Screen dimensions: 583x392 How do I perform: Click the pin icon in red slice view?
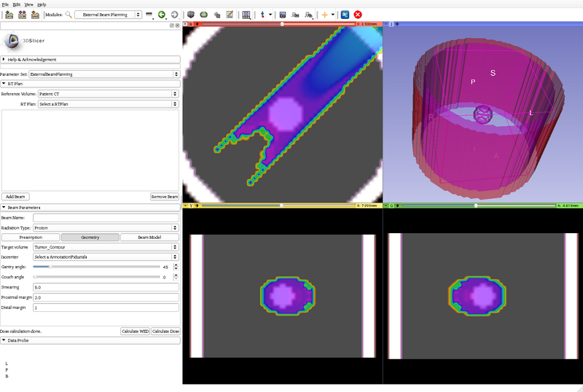pos(187,24)
